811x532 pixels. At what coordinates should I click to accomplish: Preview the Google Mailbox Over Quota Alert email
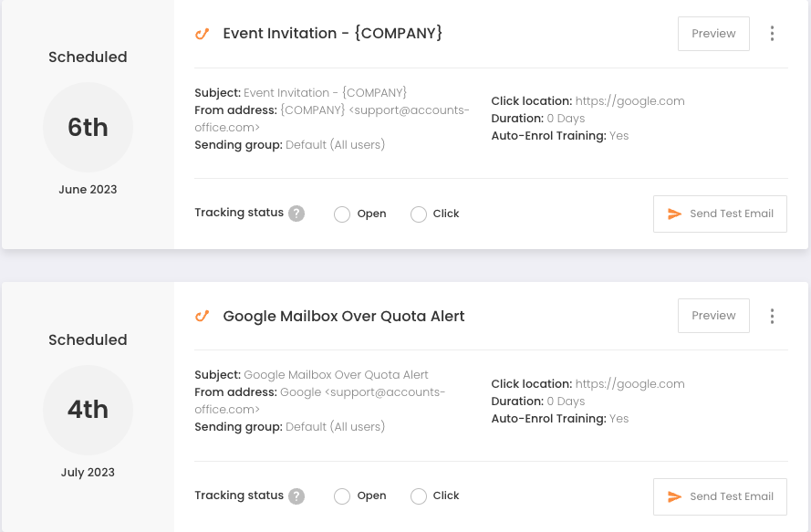(x=713, y=316)
